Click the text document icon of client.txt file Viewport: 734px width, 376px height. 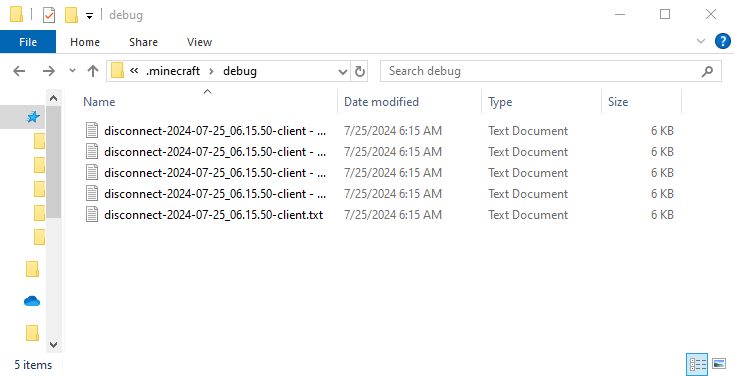coord(92,214)
